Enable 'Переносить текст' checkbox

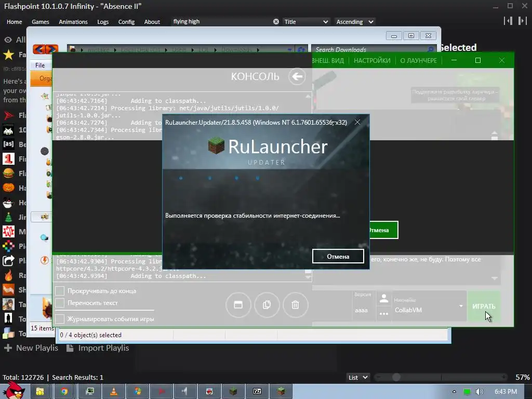pos(60,303)
